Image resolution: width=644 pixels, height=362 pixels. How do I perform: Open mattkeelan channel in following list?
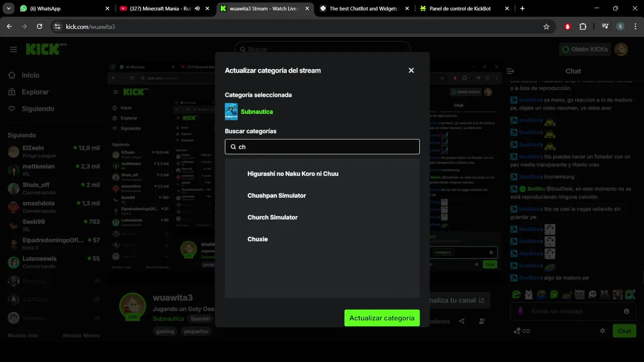coord(54,170)
